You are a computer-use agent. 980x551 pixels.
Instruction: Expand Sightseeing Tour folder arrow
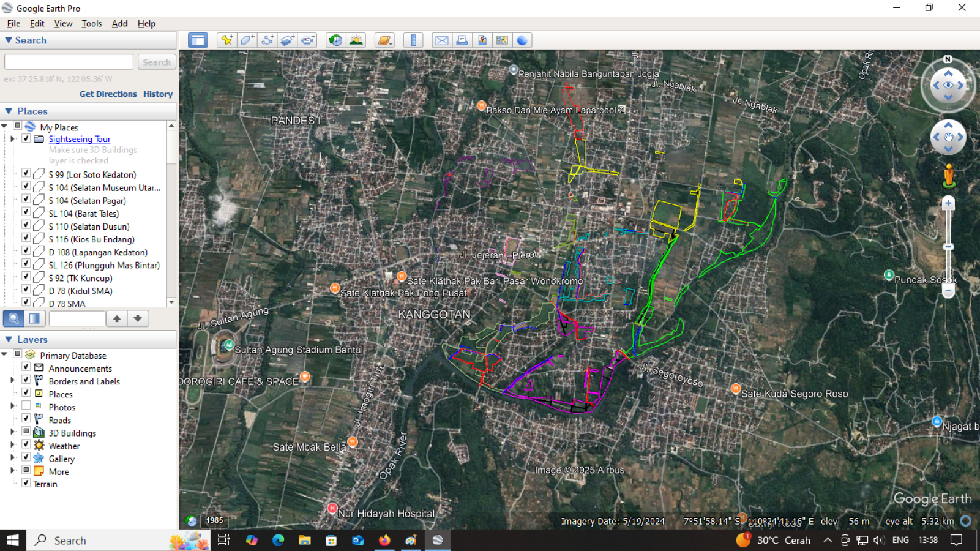[12, 139]
